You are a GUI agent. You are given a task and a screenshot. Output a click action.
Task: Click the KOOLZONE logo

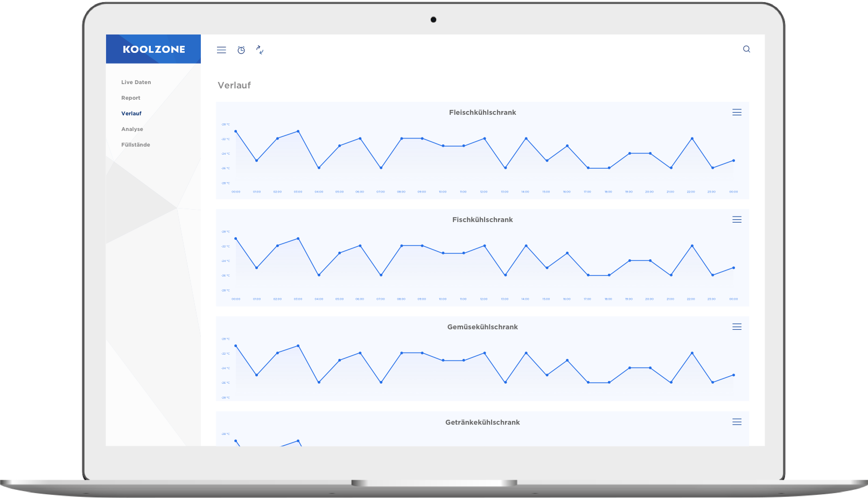click(153, 49)
